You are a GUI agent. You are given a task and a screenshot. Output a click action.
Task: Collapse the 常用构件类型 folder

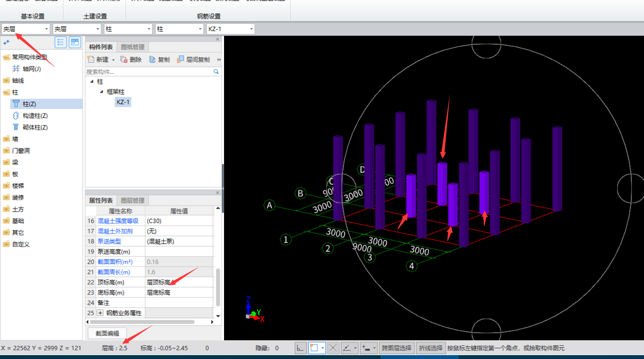6,57
